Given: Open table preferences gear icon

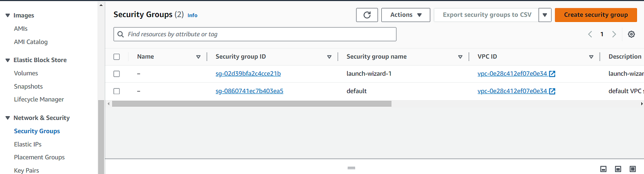Looking at the screenshot, I should [x=632, y=34].
